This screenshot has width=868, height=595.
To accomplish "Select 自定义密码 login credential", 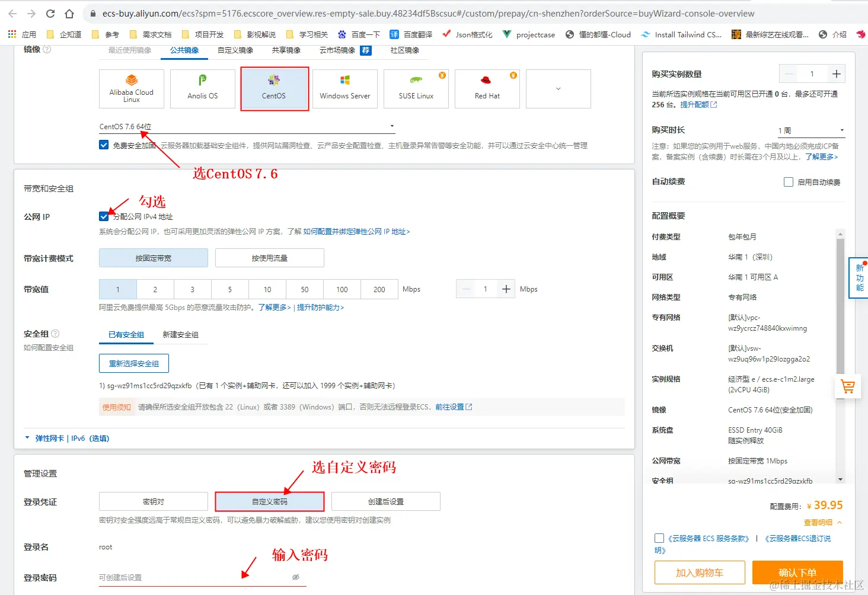I will pyautogui.click(x=270, y=501).
